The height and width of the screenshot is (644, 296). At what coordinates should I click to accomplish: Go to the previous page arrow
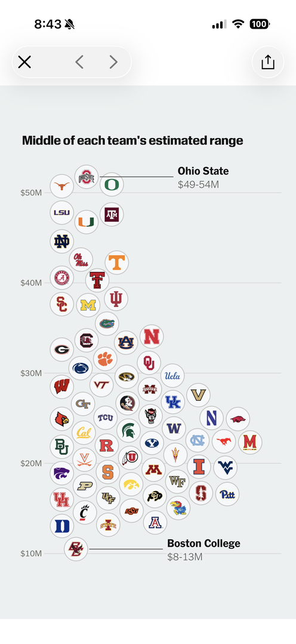[79, 62]
